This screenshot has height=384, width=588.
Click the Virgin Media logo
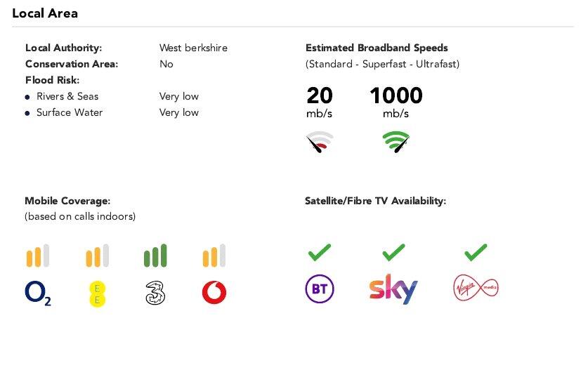click(x=476, y=289)
